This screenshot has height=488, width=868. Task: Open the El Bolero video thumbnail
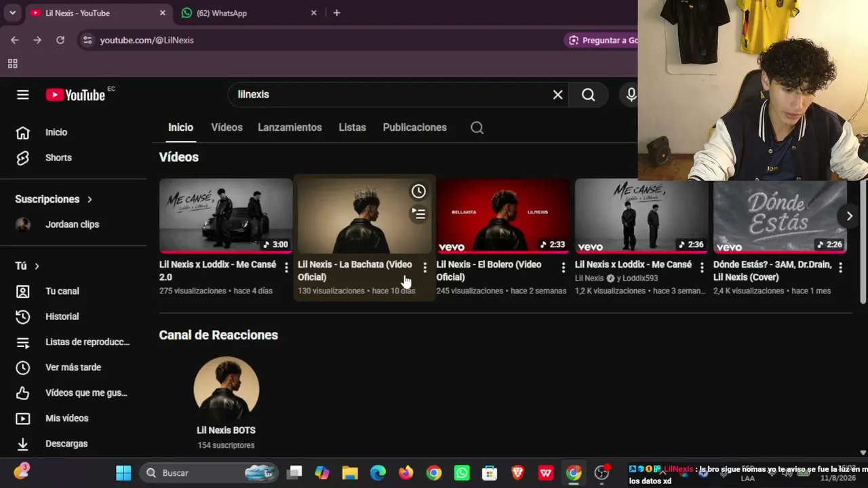point(502,216)
